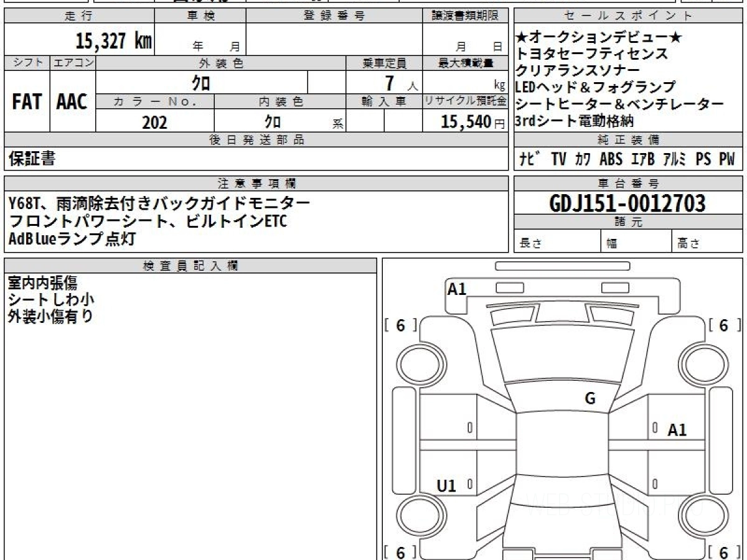Viewport: 747px width, 560px height.
Task: Select the シートしわ小 inspector note
Action: click(51, 300)
